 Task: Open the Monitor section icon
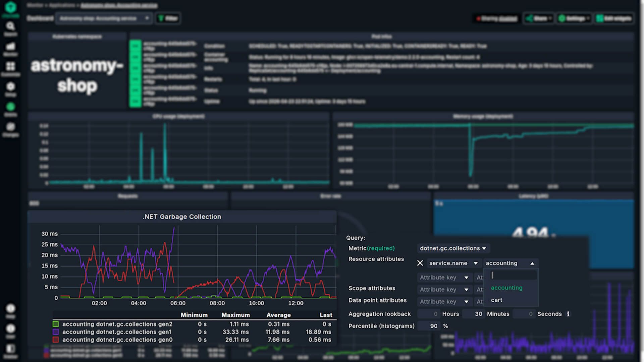[10, 47]
